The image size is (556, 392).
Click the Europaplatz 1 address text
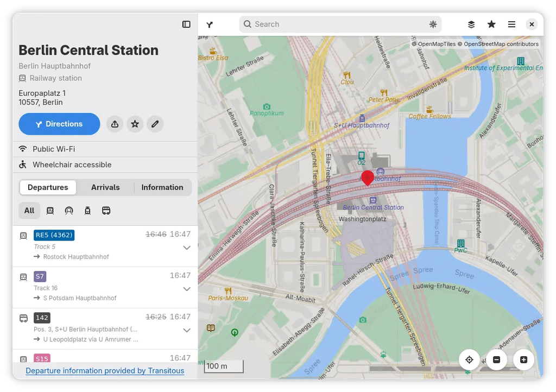(x=42, y=93)
